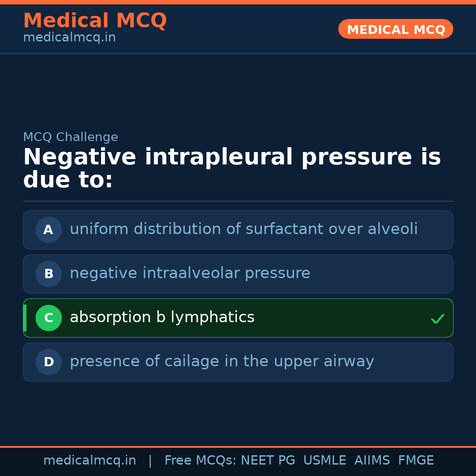The image size is (476, 476).
Task: Click 'Free MCQs:' footer text
Action: pyautogui.click(x=200, y=461)
